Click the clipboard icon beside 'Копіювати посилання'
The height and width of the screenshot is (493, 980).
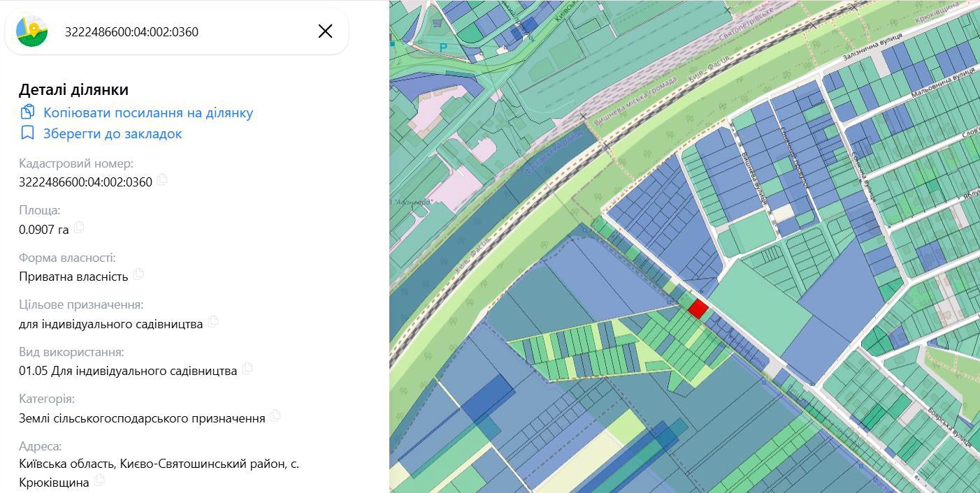27,112
